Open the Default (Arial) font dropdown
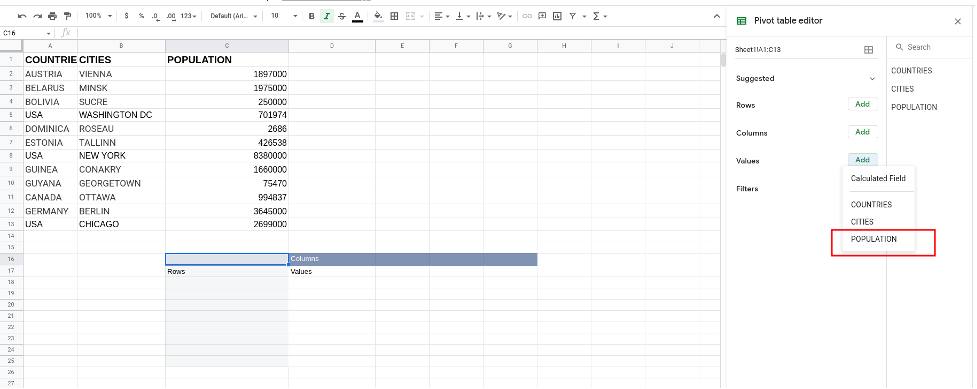Viewport: 977px width, 389px height. [234, 16]
